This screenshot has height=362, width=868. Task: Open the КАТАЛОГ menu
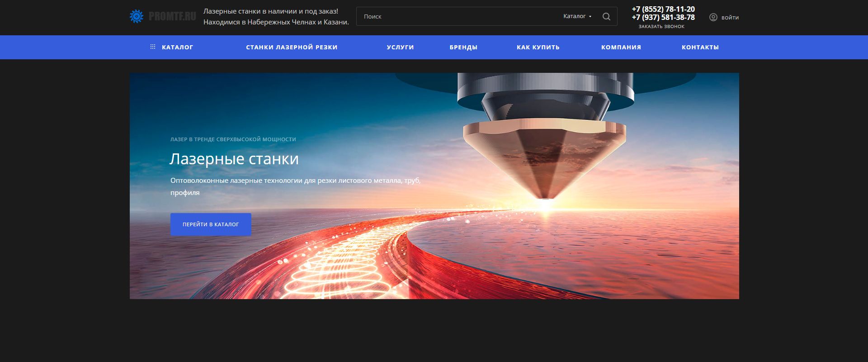[177, 47]
